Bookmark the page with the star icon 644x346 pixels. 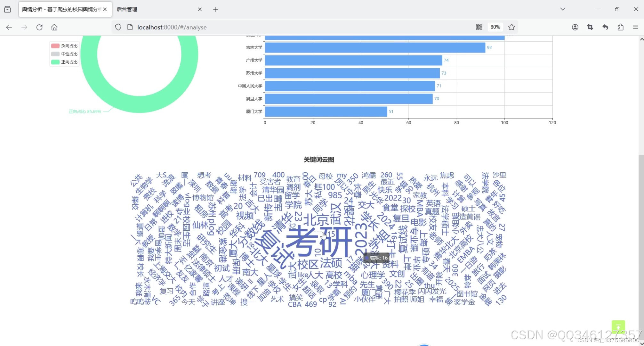[511, 27]
